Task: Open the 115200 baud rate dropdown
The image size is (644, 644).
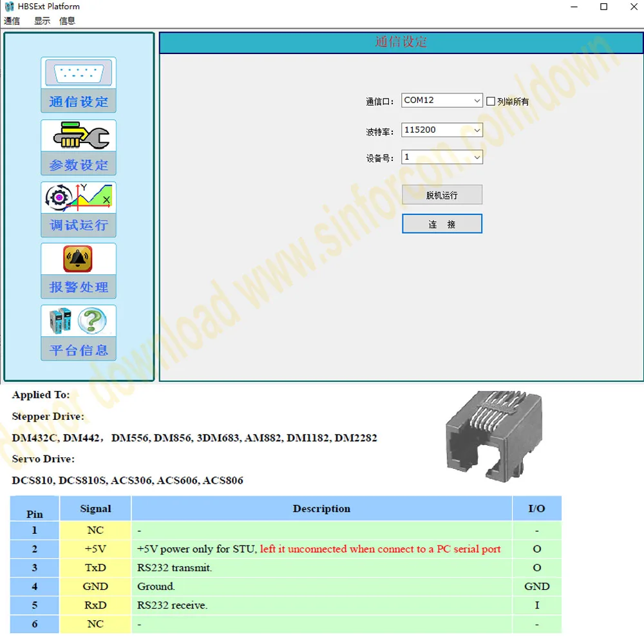Action: (477, 130)
